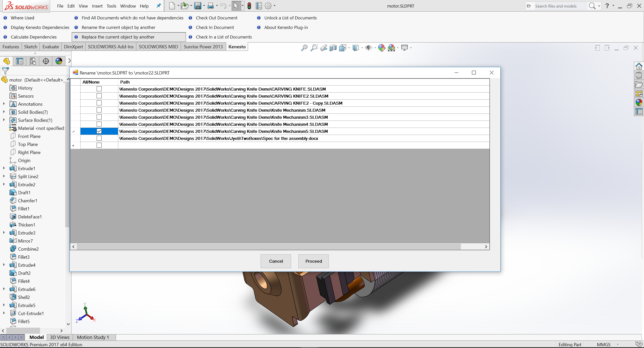
Task: Open the Design Library task pane icon
Action: (x=639, y=75)
